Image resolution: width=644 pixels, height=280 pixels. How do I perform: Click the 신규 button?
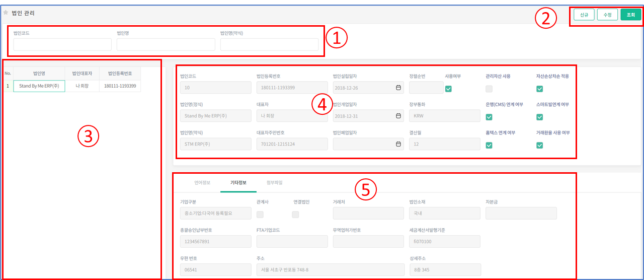pos(584,15)
